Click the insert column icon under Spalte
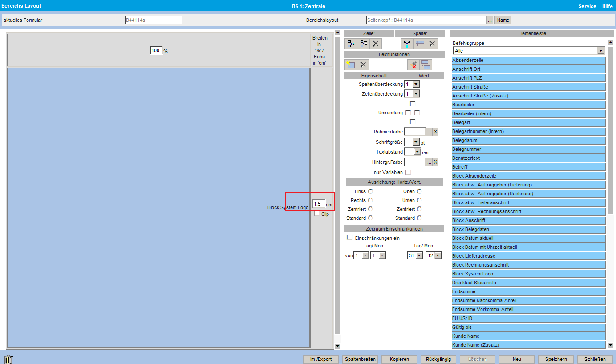The height and width of the screenshot is (364, 616). tap(407, 44)
